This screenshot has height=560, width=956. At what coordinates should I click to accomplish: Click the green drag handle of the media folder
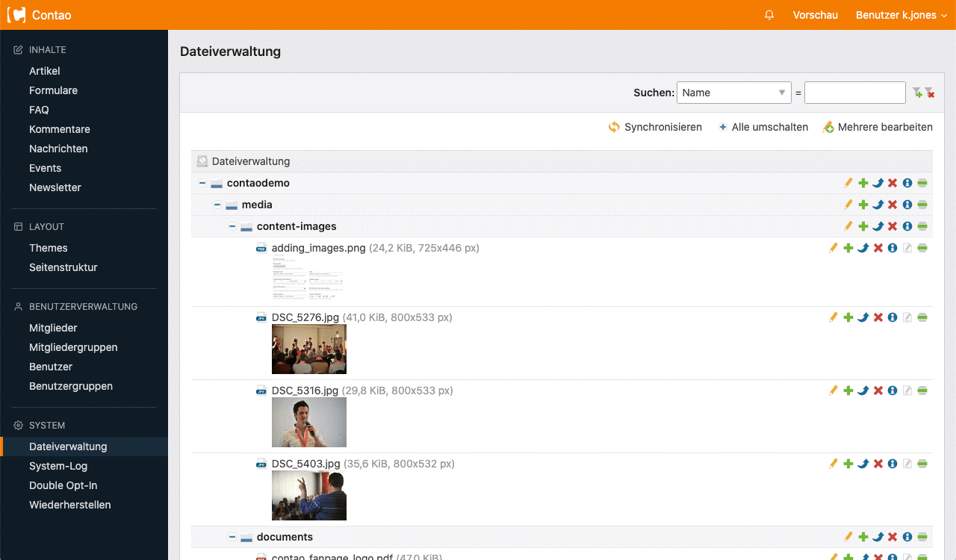tap(922, 205)
